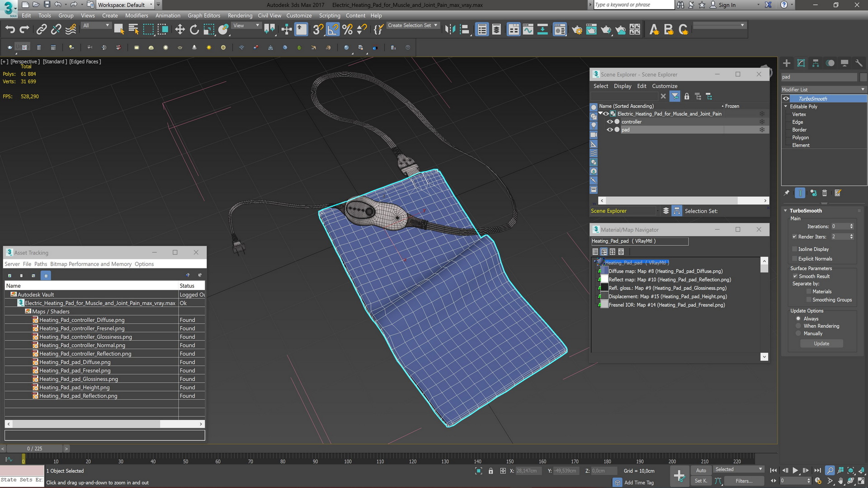The width and height of the screenshot is (868, 488).
Task: Enable Smooth Result checkbox in TurboSmooth
Action: coord(795,276)
